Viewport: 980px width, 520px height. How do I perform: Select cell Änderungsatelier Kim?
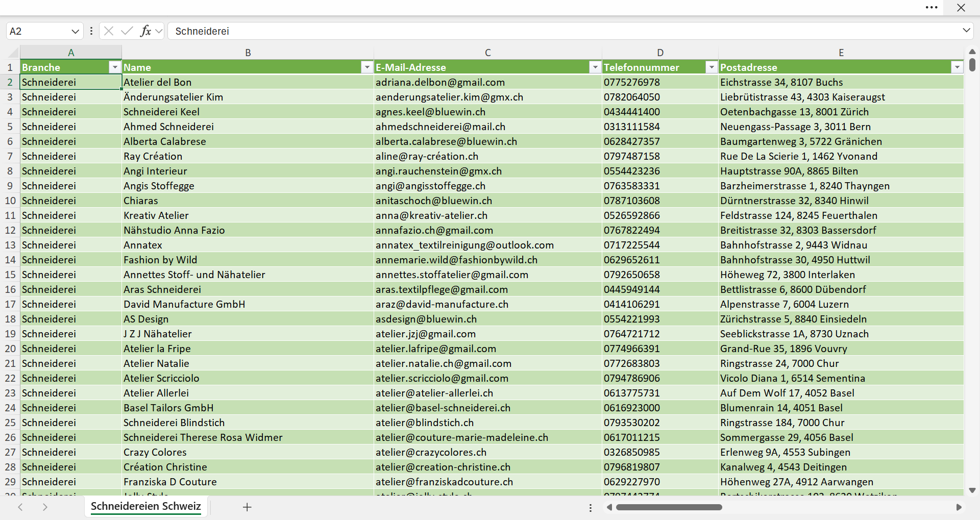click(248, 97)
